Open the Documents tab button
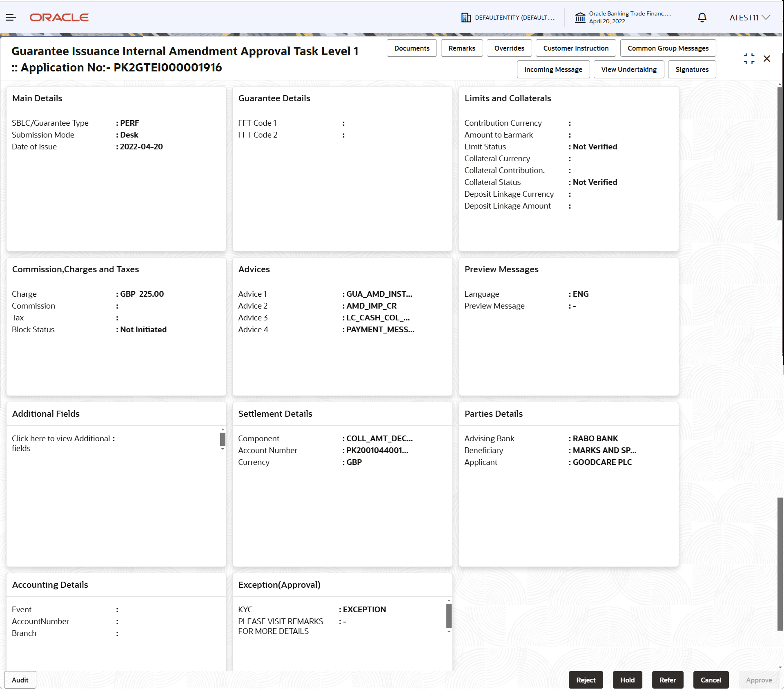 coord(412,48)
